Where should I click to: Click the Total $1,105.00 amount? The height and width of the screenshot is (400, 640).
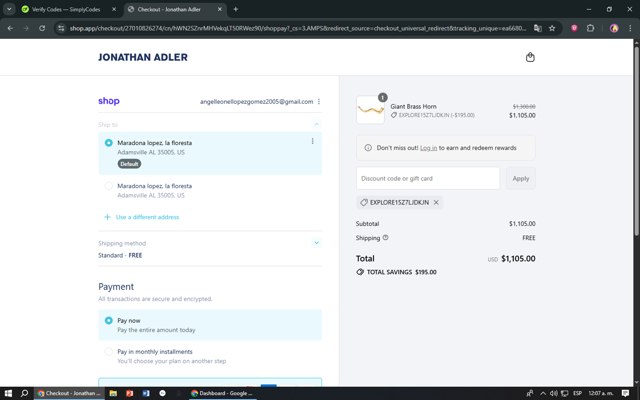(x=518, y=258)
